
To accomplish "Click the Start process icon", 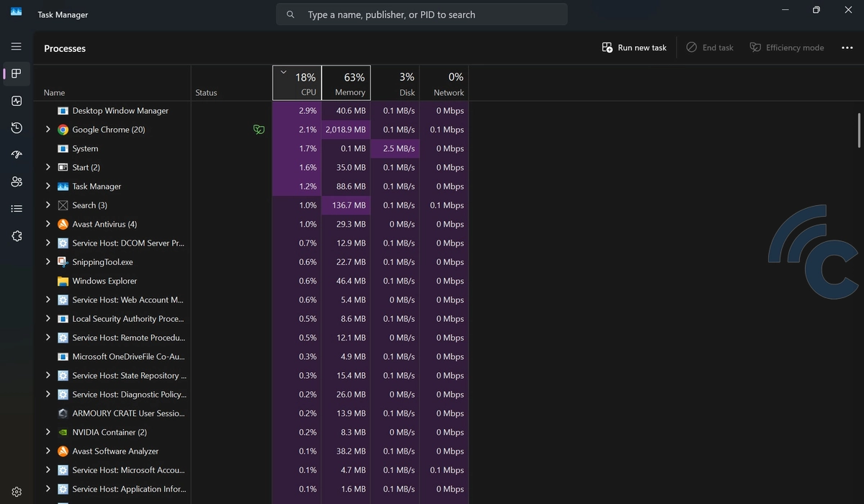I will (x=63, y=167).
